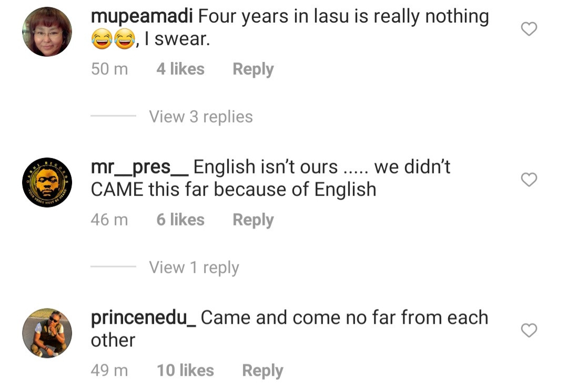
Task: Expand View 3 replies
Action: 200,117
